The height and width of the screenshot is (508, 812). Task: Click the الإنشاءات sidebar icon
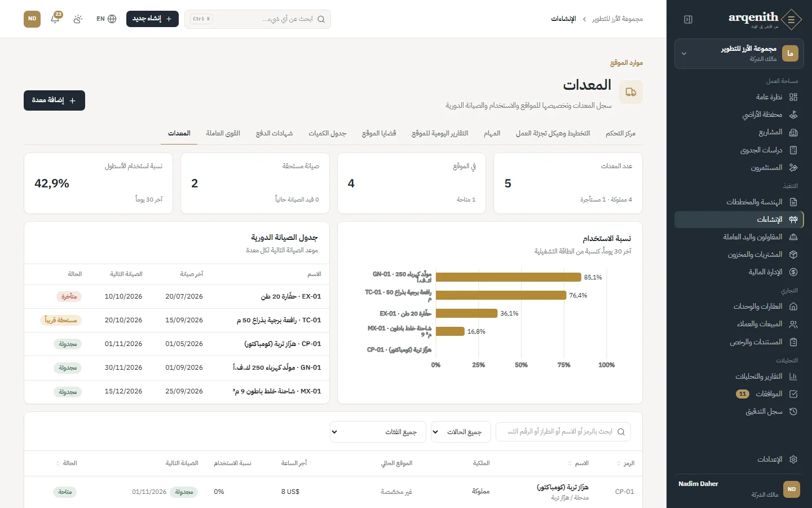tap(793, 220)
